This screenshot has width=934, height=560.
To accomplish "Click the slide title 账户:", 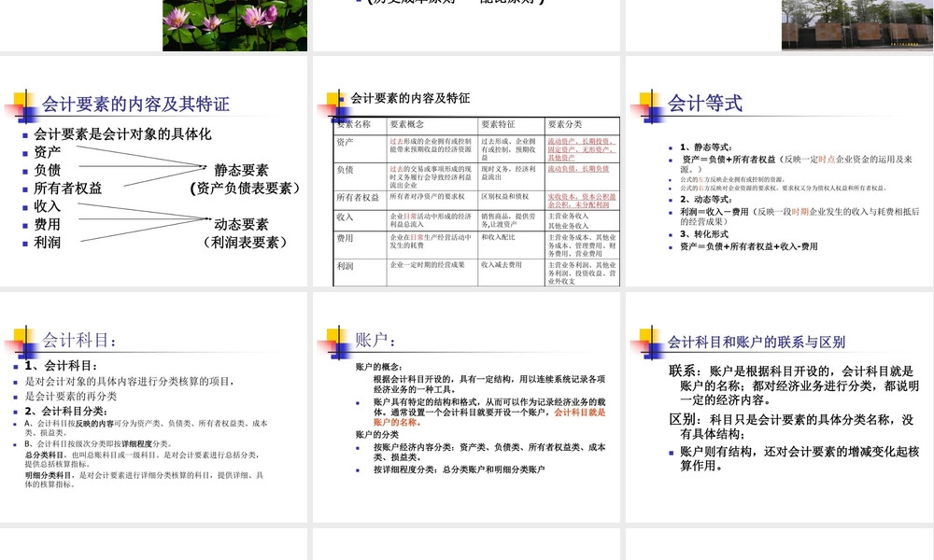I will click(x=375, y=340).
